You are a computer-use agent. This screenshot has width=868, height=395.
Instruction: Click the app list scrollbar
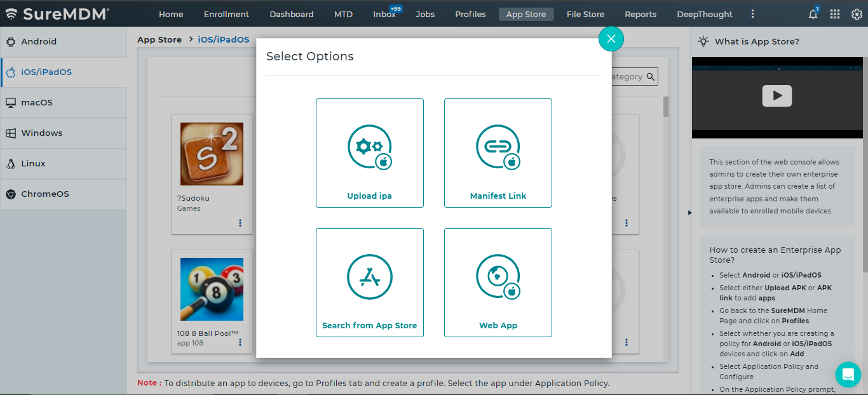(666, 107)
